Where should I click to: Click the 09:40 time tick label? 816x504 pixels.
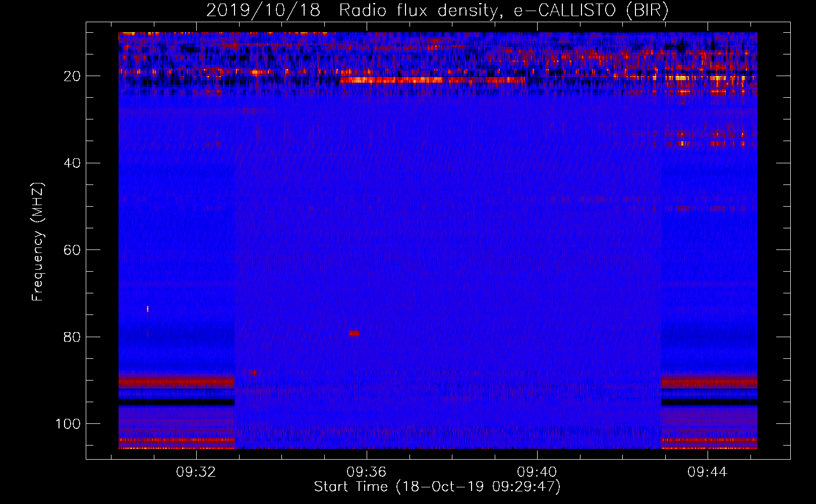(537, 472)
